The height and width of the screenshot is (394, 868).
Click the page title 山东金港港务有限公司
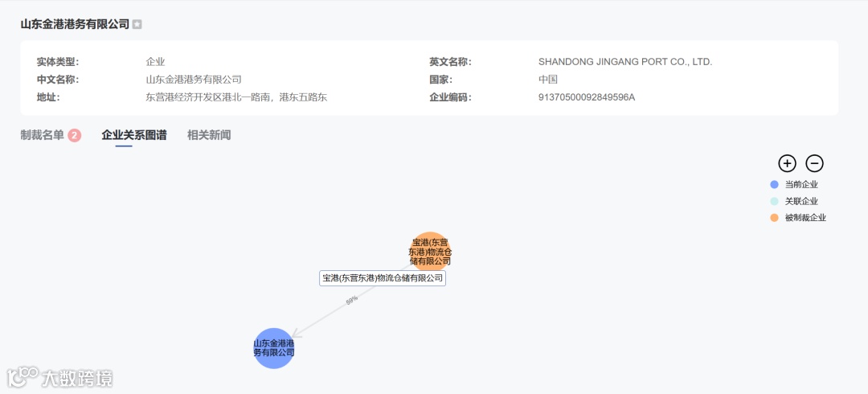point(75,24)
